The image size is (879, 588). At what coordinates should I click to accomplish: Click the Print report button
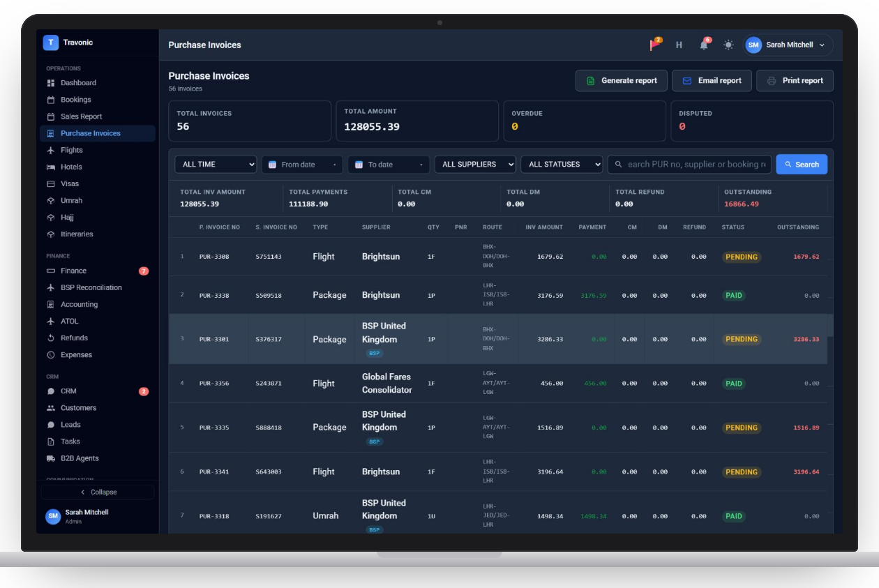[795, 81]
